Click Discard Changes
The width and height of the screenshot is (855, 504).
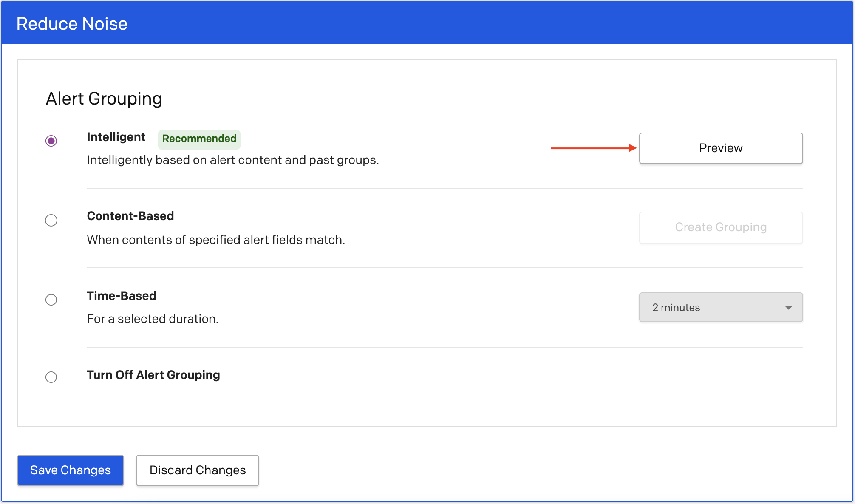198,470
